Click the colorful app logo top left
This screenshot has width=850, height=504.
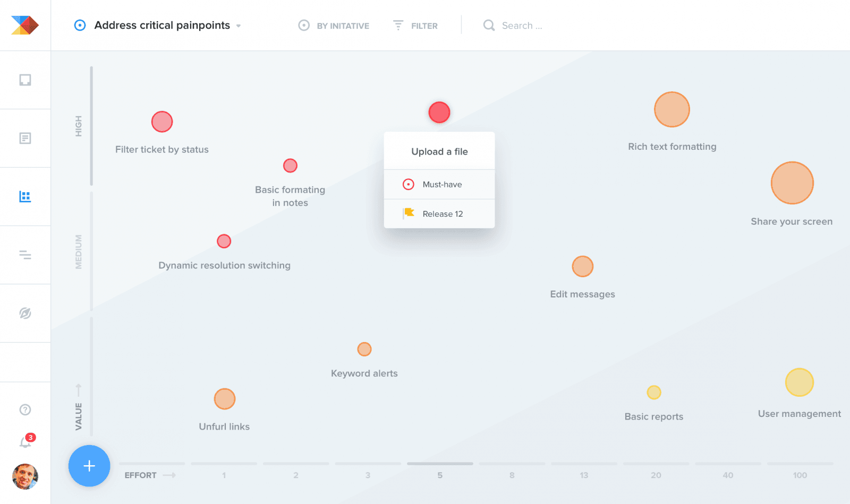click(x=24, y=24)
